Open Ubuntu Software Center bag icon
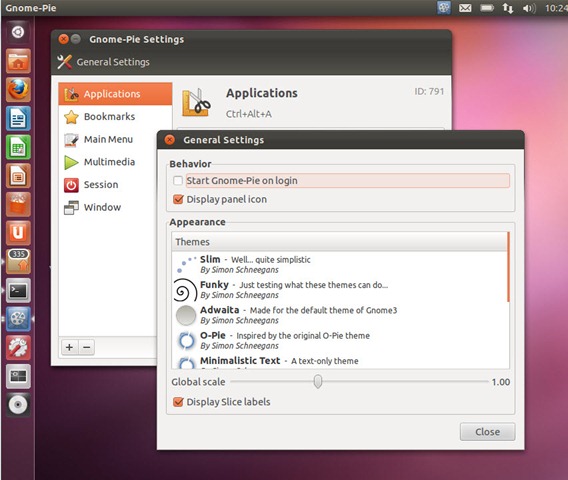Viewport: 568px width, 480px height. pos(18,204)
